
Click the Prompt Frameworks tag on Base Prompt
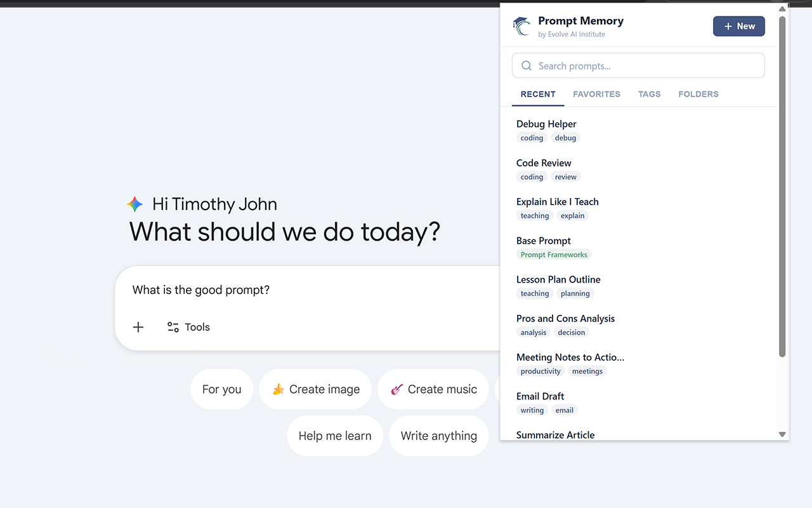[553, 254]
